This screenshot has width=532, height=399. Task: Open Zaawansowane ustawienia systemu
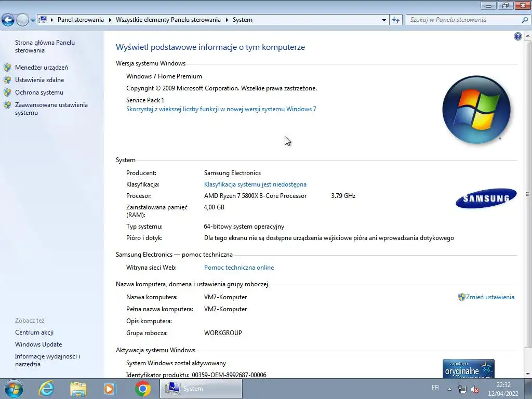[51, 109]
